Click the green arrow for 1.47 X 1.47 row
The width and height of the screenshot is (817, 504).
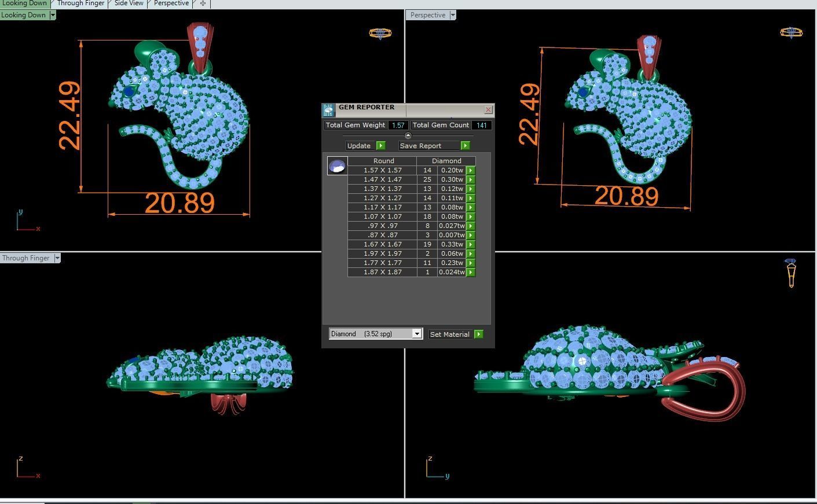pos(471,179)
